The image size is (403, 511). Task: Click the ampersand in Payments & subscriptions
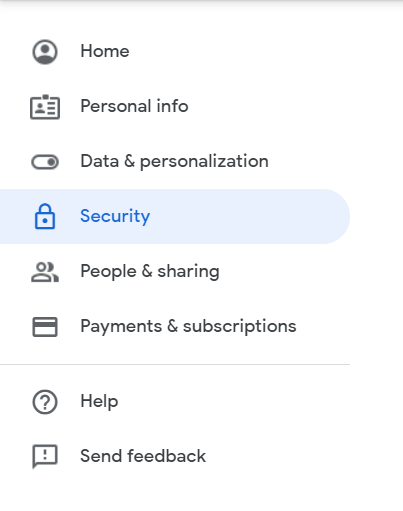click(x=172, y=326)
